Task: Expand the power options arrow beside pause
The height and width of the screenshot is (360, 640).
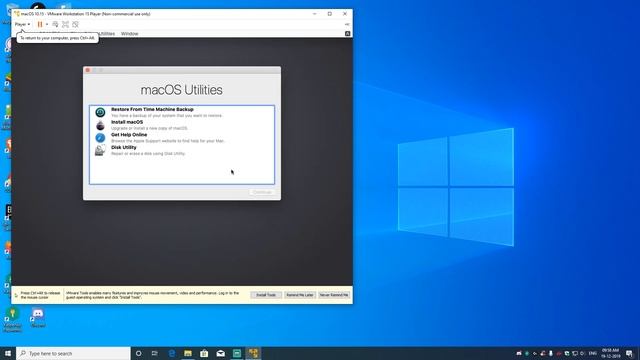Action: tap(47, 24)
